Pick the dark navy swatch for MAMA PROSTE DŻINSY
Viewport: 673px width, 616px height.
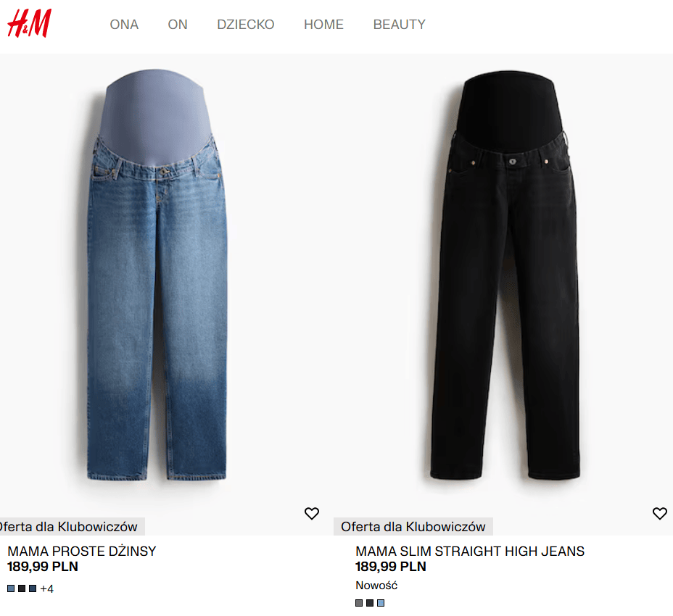pyautogui.click(x=33, y=588)
